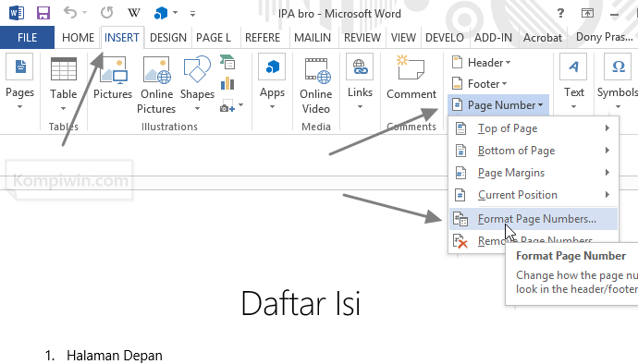Click the blue Apps cube icon in quick access
The width and height of the screenshot is (638, 364).
pos(161,14)
